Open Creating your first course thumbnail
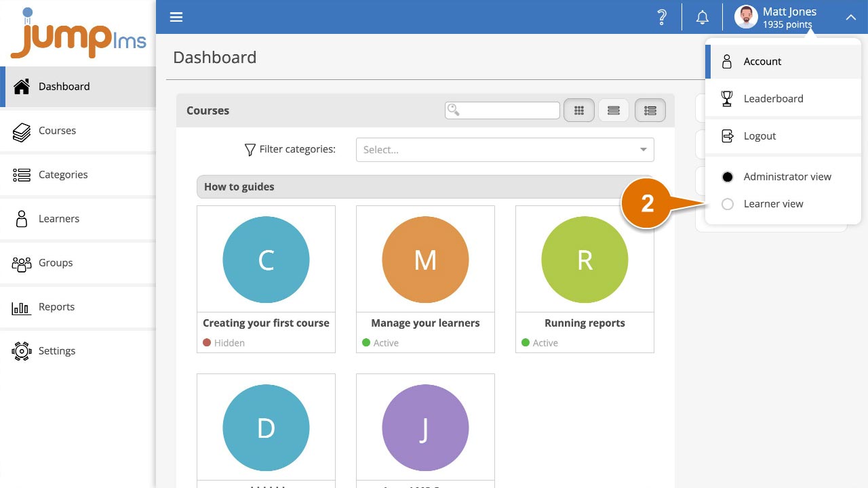This screenshot has width=868, height=488. (x=266, y=260)
